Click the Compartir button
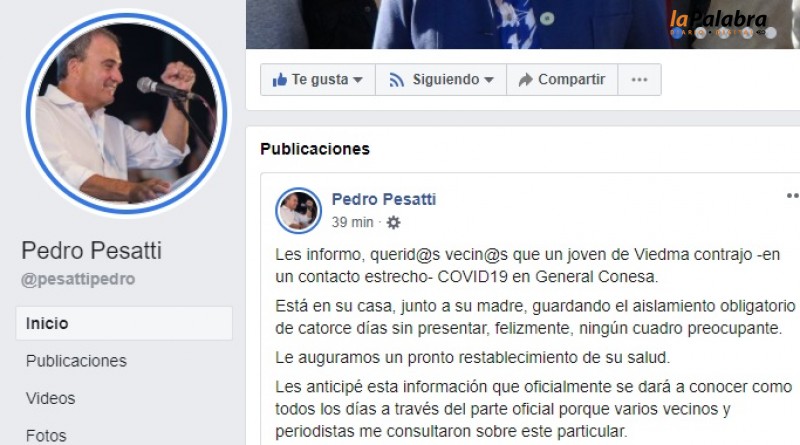Viewport: 800px width, 445px height. click(x=562, y=80)
